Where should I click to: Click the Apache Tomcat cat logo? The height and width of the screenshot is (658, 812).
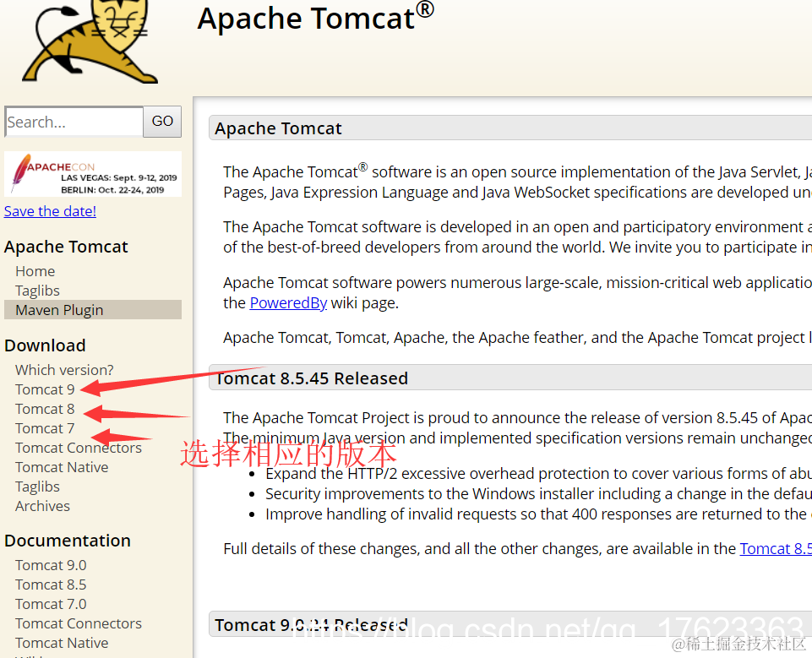89,41
